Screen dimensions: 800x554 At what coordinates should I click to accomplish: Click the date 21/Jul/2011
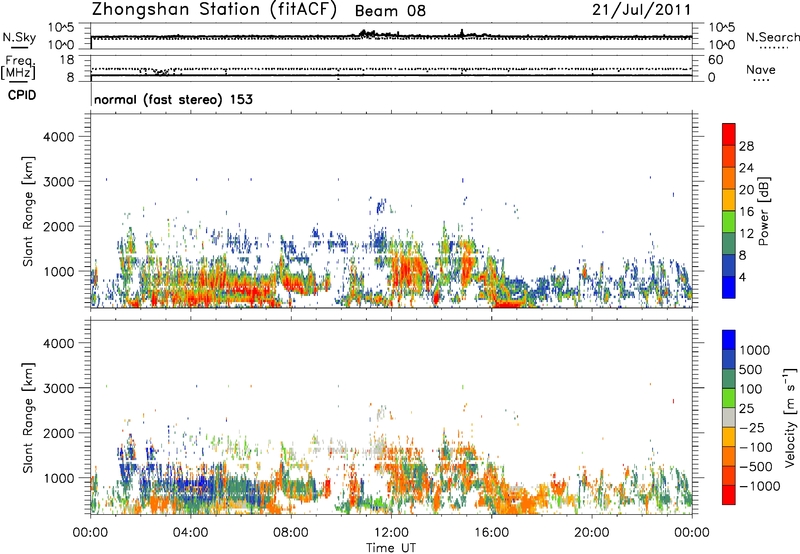pyautogui.click(x=641, y=10)
